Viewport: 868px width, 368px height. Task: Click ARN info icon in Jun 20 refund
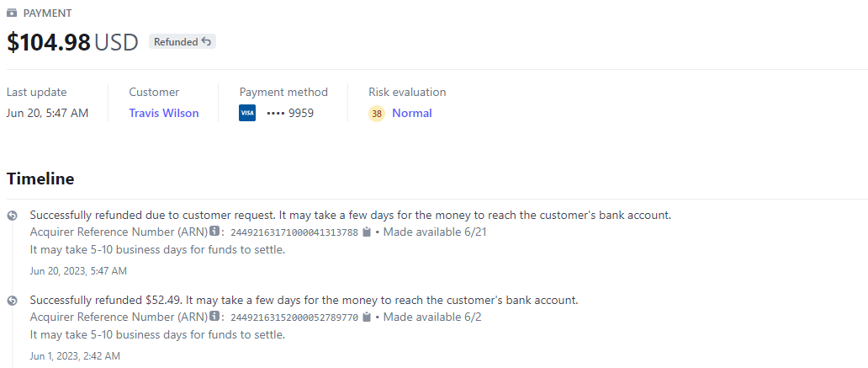tap(214, 232)
